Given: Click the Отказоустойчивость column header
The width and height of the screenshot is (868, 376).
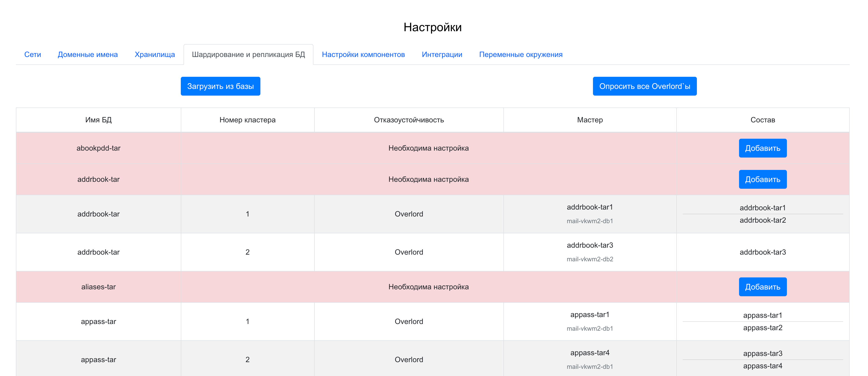Looking at the screenshot, I should pyautogui.click(x=409, y=120).
